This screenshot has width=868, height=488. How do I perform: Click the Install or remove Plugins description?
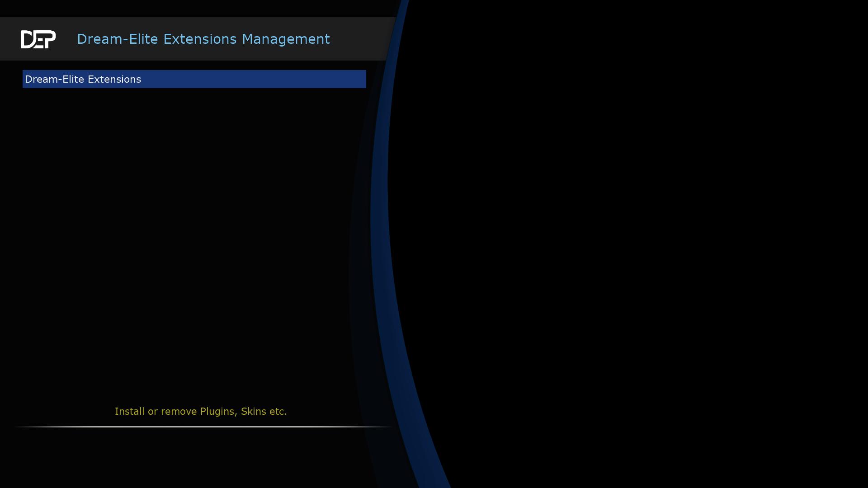tap(201, 411)
